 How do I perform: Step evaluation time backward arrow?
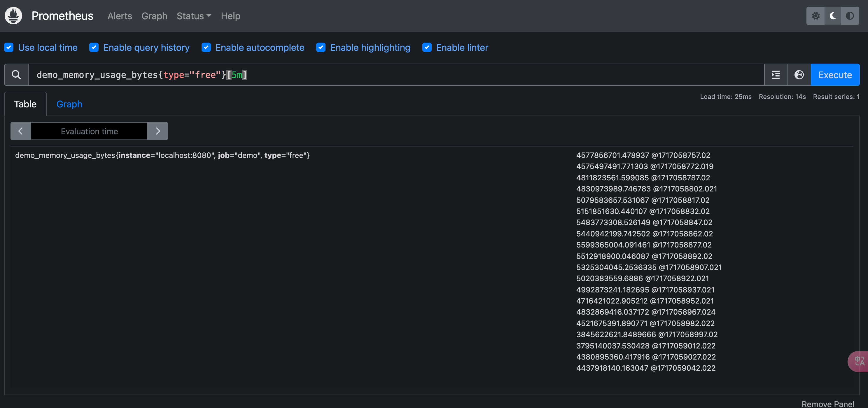click(x=20, y=131)
